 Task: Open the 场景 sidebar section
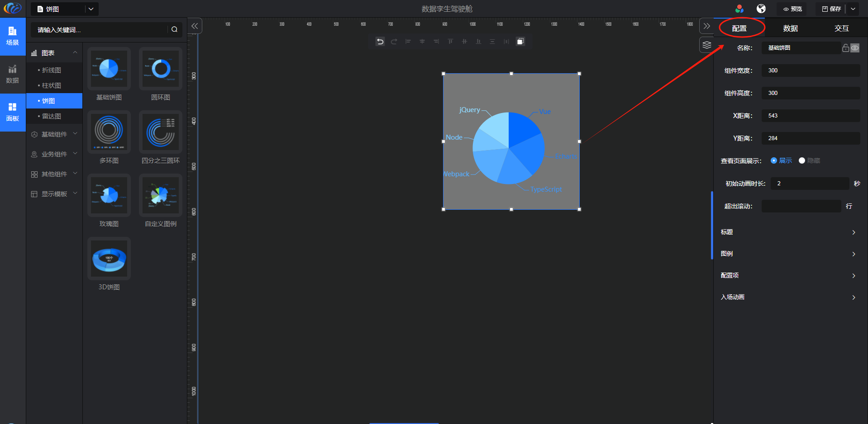click(x=13, y=36)
